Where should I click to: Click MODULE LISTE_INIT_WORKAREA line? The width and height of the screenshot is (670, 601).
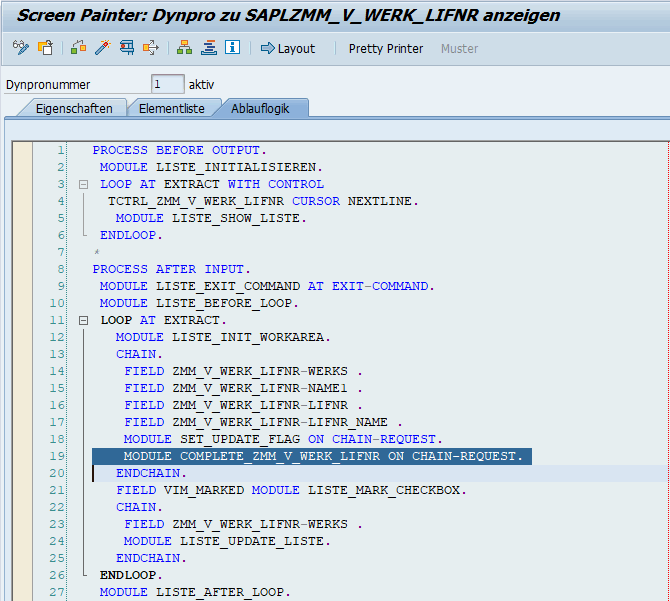pyautogui.click(x=223, y=337)
